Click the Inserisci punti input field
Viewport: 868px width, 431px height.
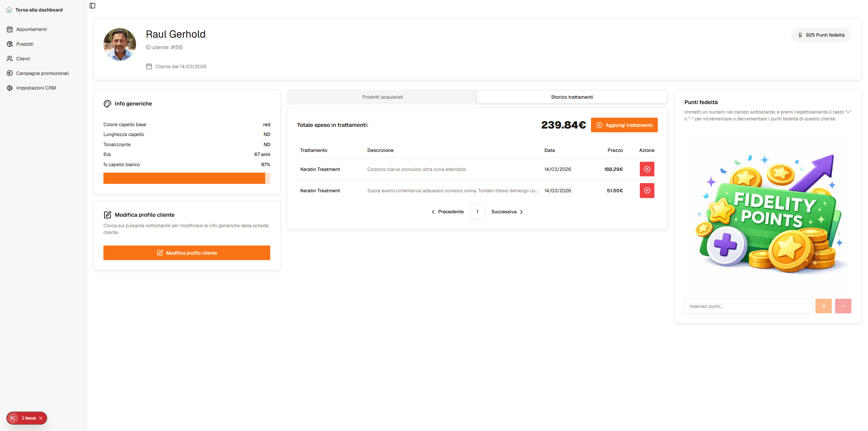[748, 306]
